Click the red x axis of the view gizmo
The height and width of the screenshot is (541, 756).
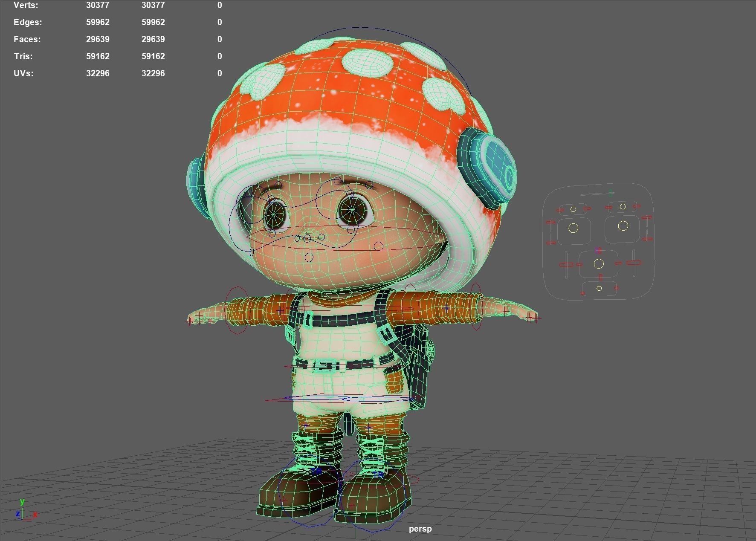coord(34,515)
